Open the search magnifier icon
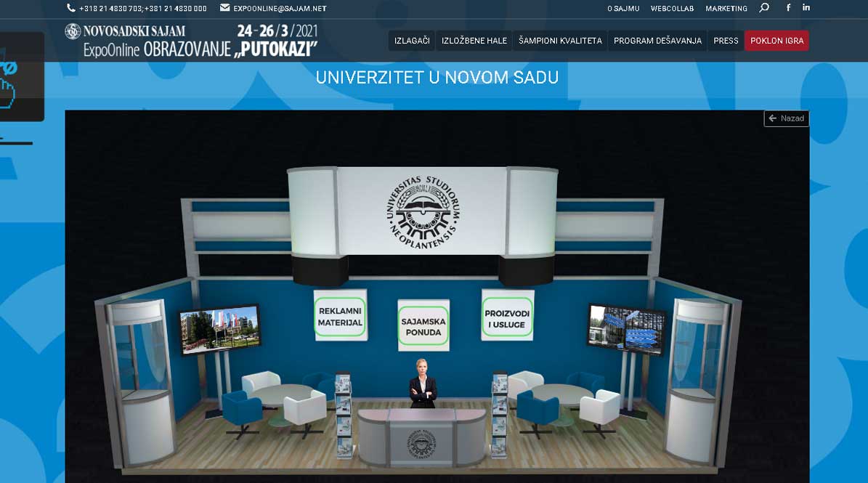 [x=764, y=8]
